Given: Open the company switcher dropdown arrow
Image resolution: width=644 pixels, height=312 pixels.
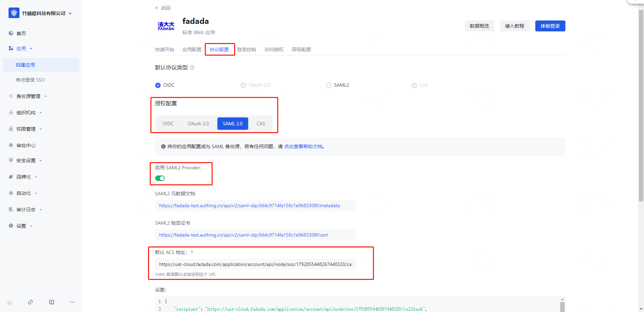Looking at the screenshot, I should coord(70,13).
